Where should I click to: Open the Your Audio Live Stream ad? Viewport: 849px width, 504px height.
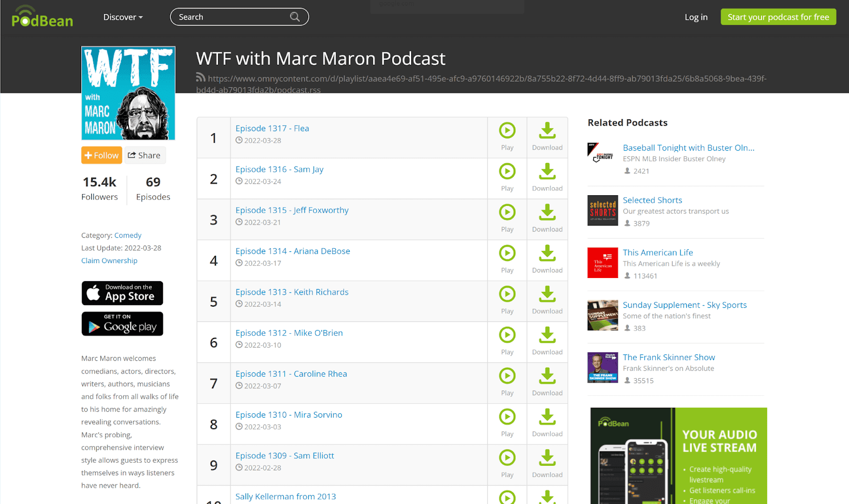point(679,456)
